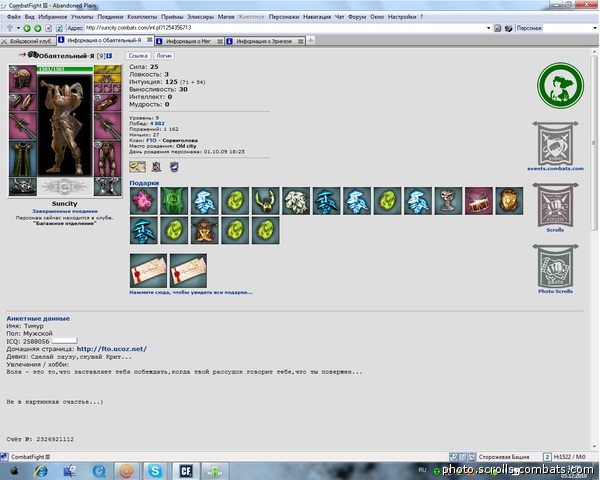Image resolution: width=600 pixels, height=480 pixels.
Task: Open the events.combats.com banner
Action: pyautogui.click(x=555, y=146)
